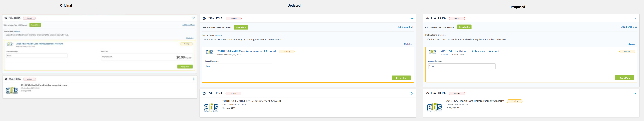Focus Annual Coverage input field in Updated mockup

pos(238,66)
